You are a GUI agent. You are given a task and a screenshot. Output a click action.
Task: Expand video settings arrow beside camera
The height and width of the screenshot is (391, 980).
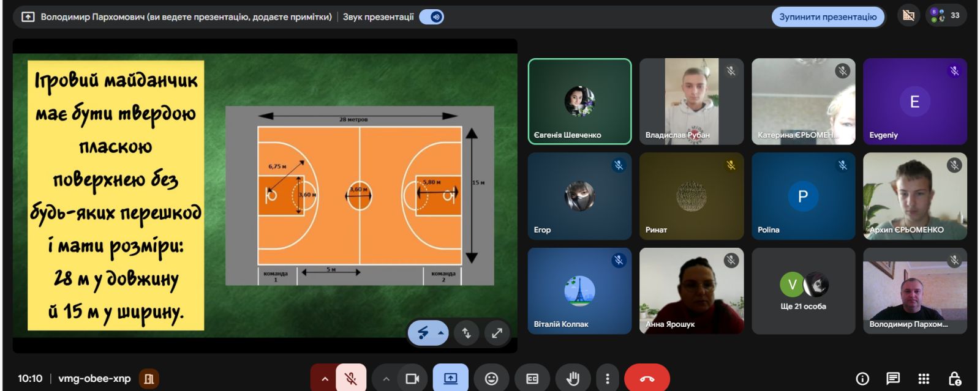click(x=386, y=379)
